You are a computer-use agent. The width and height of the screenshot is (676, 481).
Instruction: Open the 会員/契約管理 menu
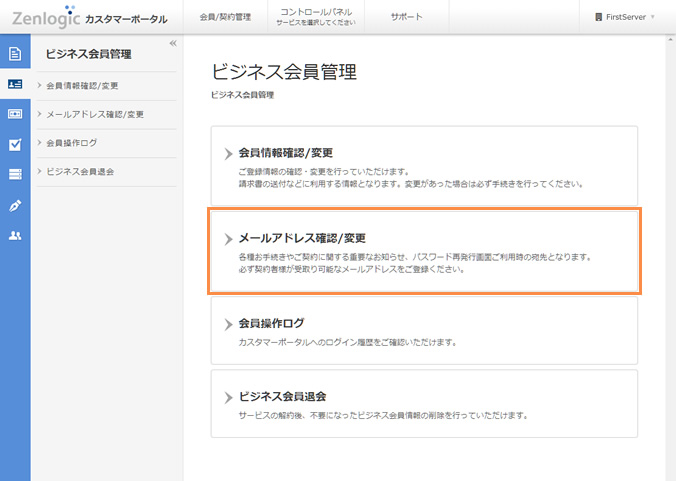[x=226, y=17]
